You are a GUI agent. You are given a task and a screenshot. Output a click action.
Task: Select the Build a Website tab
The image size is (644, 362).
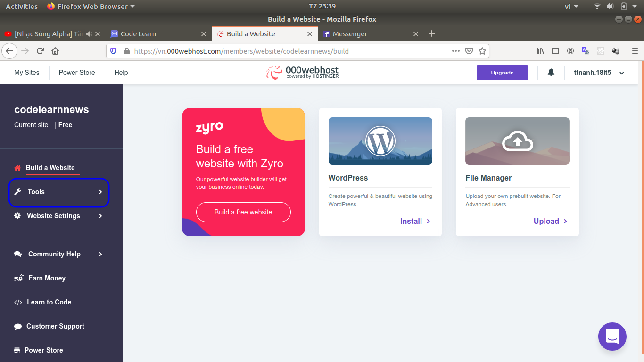tap(264, 34)
